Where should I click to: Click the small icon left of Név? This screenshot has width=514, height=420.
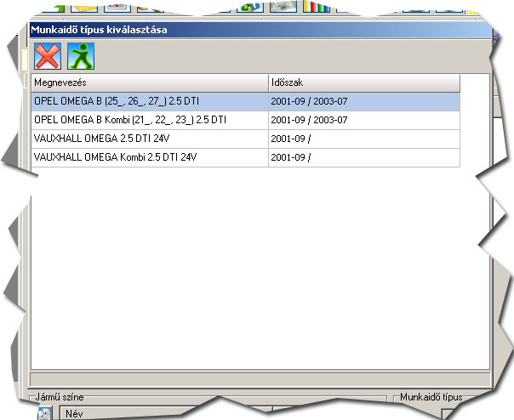pos(45,413)
